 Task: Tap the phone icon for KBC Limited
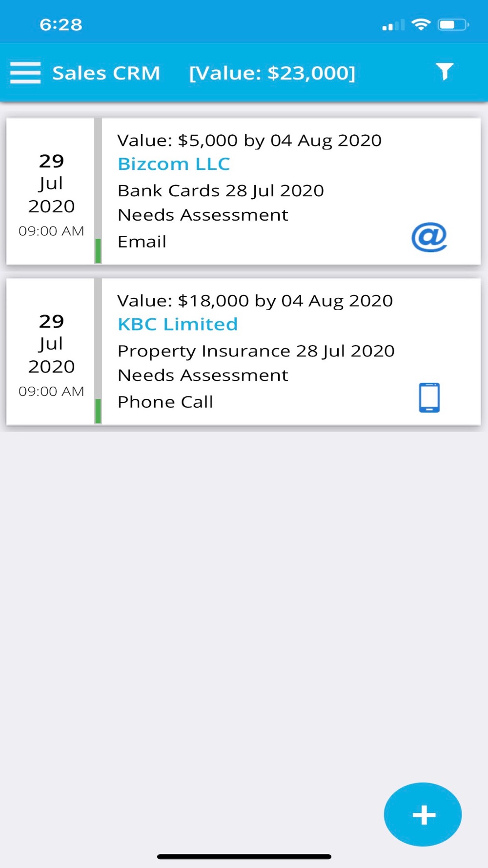pos(429,397)
